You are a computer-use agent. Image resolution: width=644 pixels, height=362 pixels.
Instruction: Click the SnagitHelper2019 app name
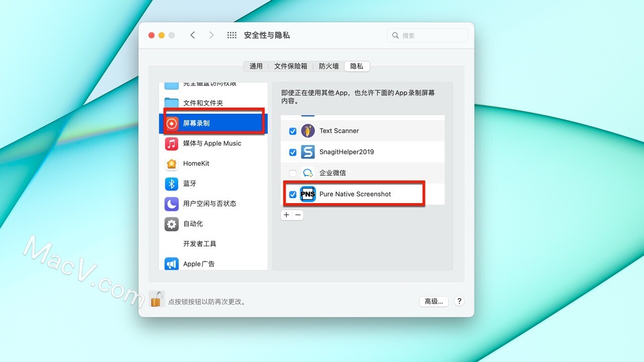pyautogui.click(x=347, y=152)
